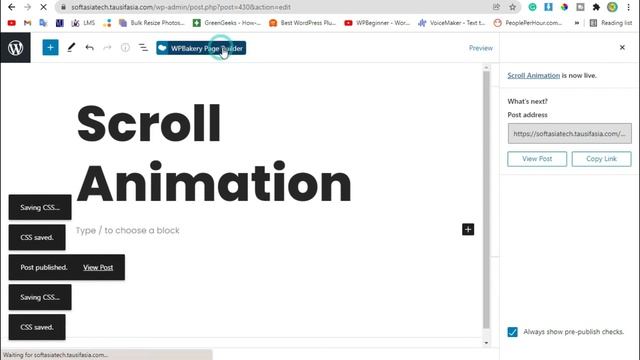Open the Scroll Animation live link
The image size is (640, 360).
(x=533, y=76)
